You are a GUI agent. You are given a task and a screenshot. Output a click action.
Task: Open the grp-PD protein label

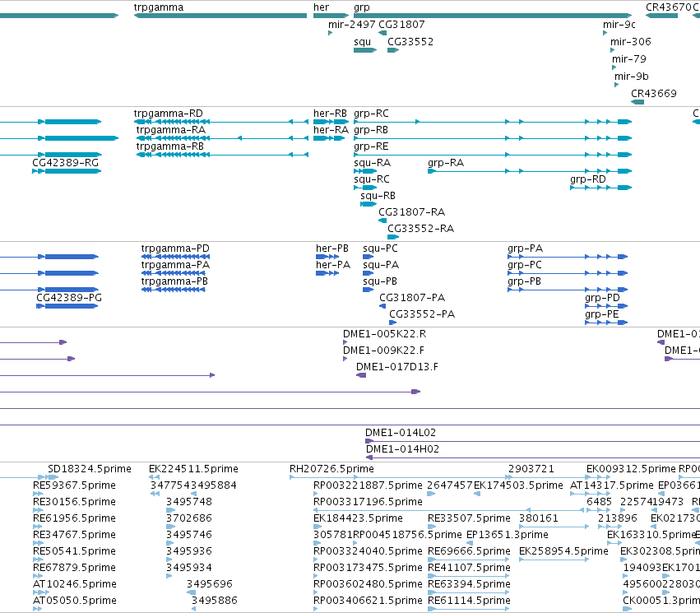point(603,297)
